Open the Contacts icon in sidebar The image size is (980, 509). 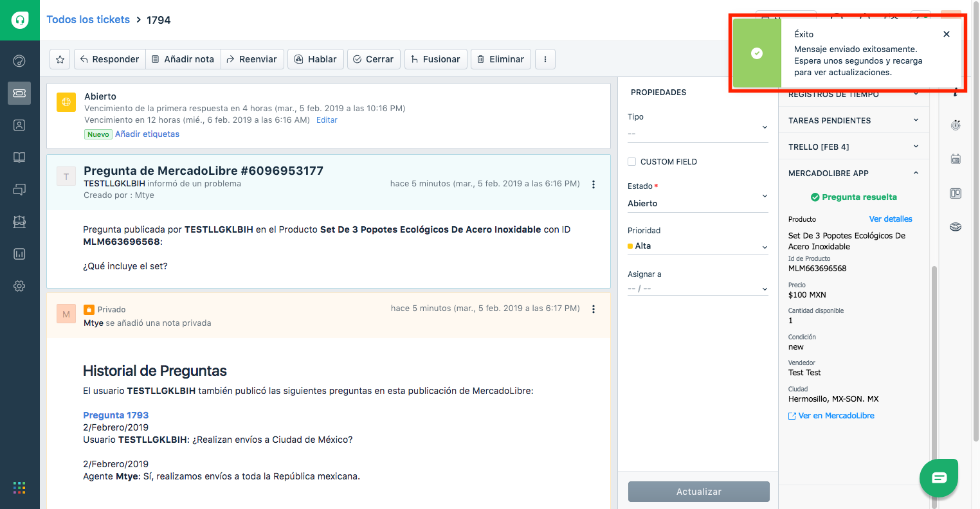click(x=19, y=125)
